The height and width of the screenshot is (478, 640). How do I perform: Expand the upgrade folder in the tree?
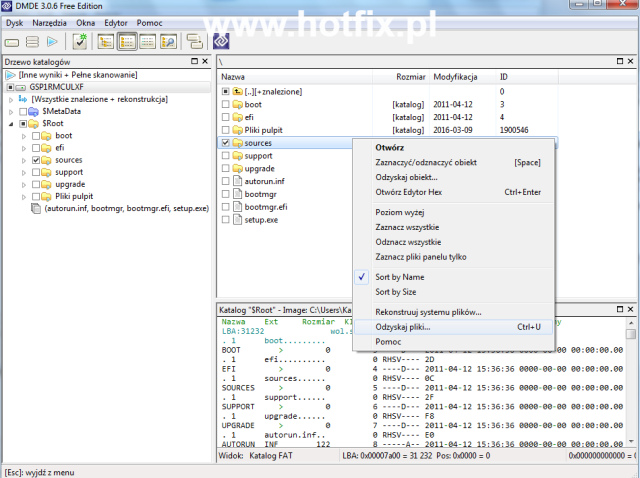(x=24, y=184)
